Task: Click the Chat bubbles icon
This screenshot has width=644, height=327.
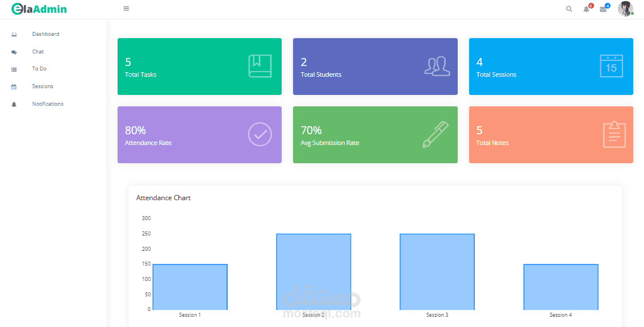Action: click(x=14, y=52)
